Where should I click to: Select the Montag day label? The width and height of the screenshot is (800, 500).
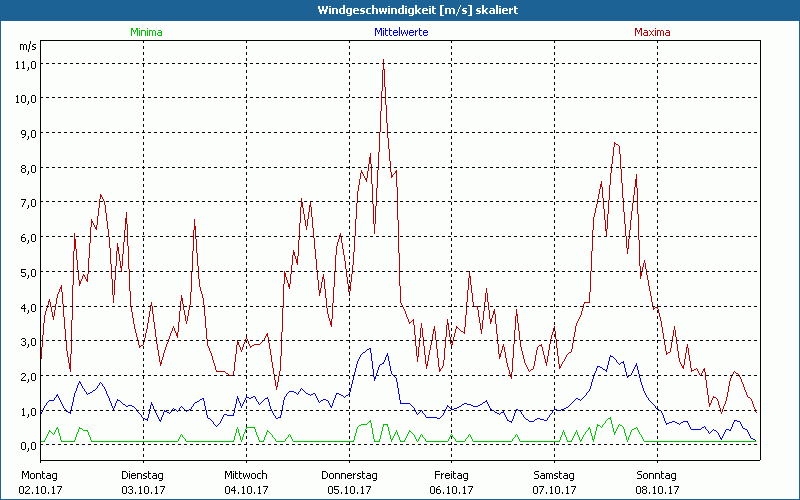point(40,475)
